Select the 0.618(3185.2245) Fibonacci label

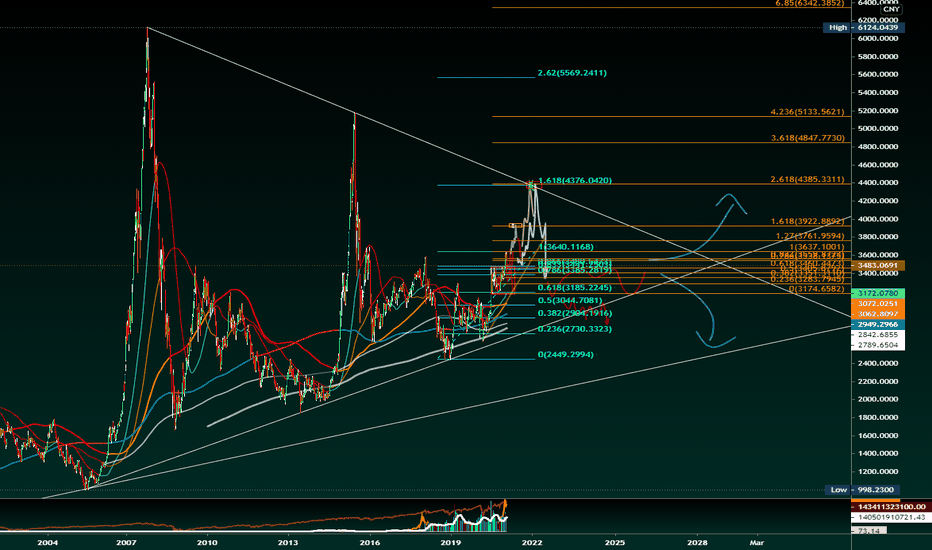tap(575, 288)
